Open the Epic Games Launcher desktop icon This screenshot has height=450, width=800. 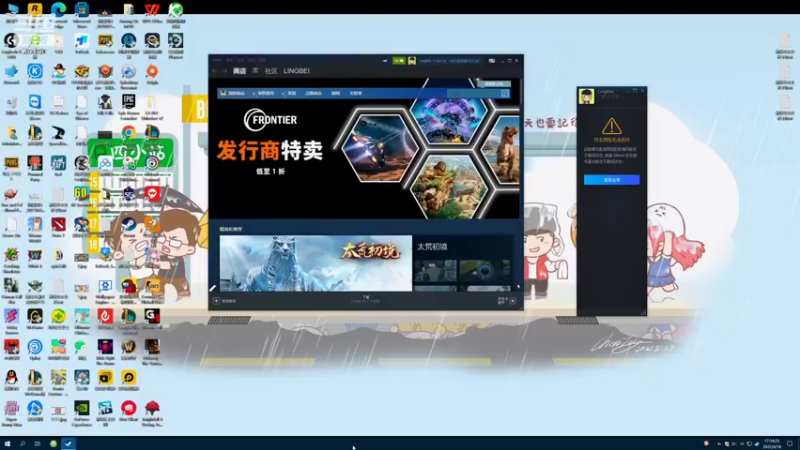coord(129,102)
